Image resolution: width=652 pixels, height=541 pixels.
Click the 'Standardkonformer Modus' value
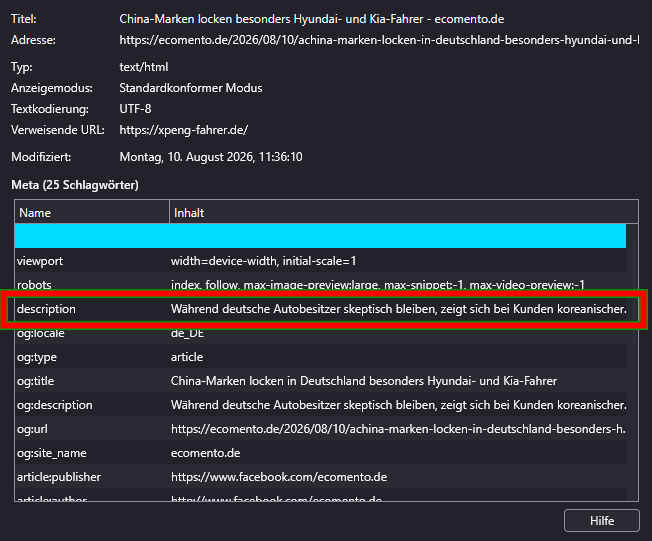(x=190, y=88)
